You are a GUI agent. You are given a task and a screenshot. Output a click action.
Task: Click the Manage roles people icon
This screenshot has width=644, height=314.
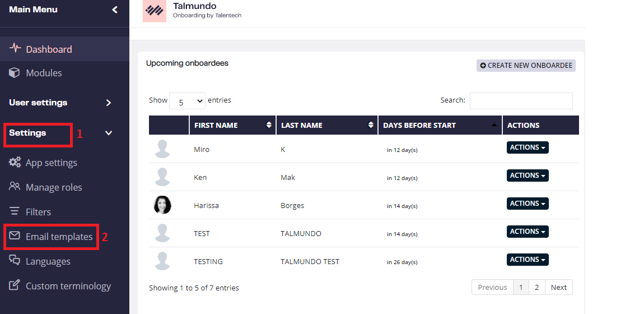(x=15, y=187)
